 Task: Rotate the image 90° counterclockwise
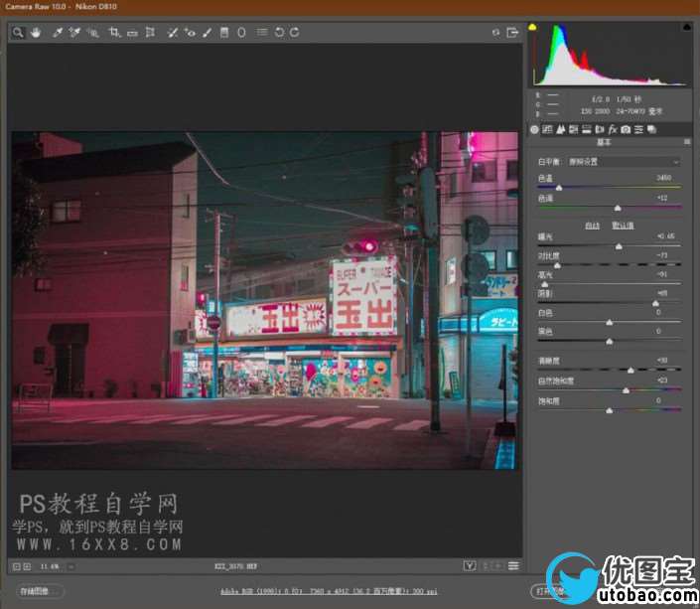(279, 33)
